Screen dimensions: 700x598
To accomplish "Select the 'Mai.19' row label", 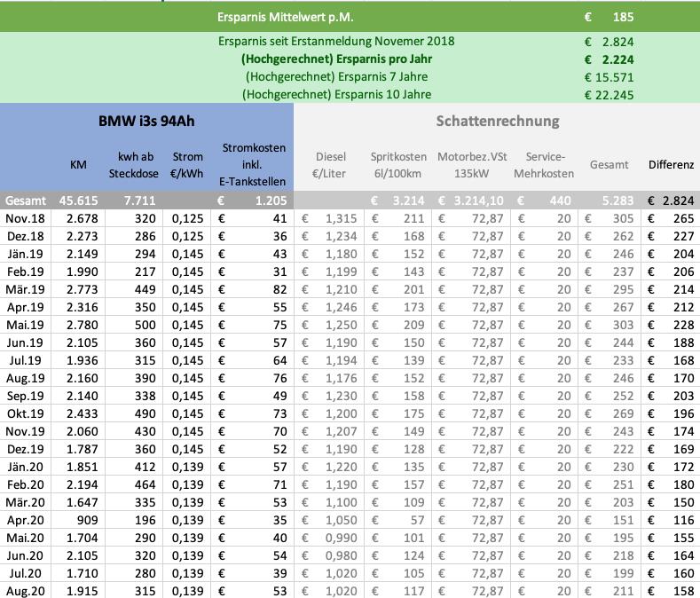I will tap(25, 325).
